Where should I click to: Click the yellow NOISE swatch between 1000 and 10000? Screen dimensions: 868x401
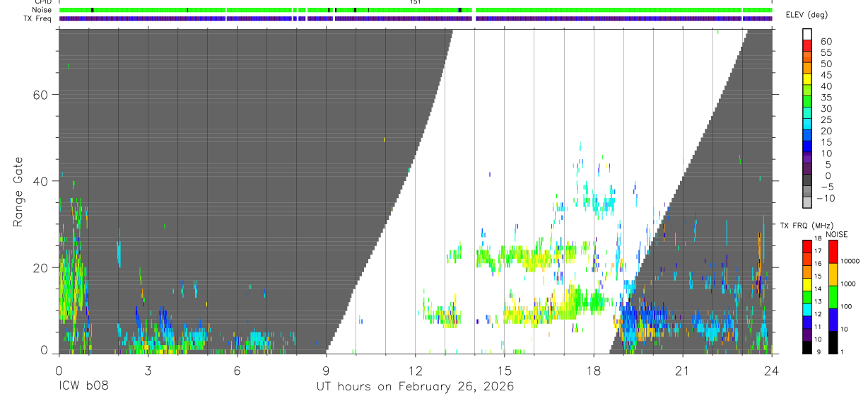[833, 274]
